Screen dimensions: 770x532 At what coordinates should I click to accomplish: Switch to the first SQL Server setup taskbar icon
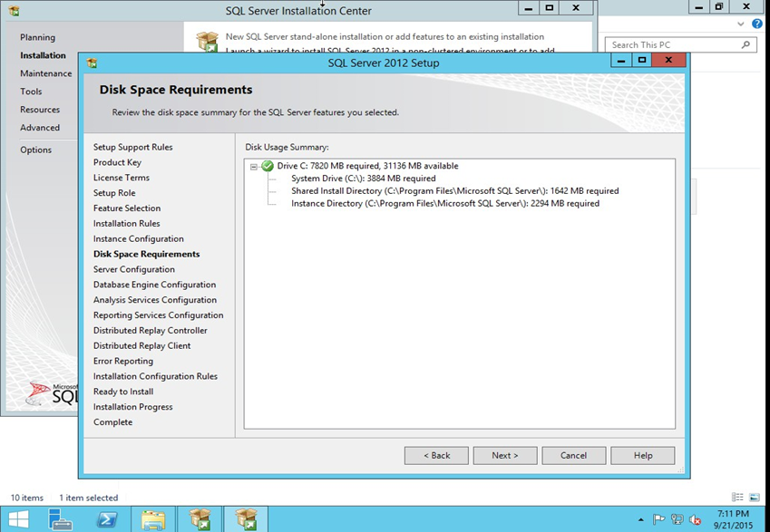coord(200,518)
